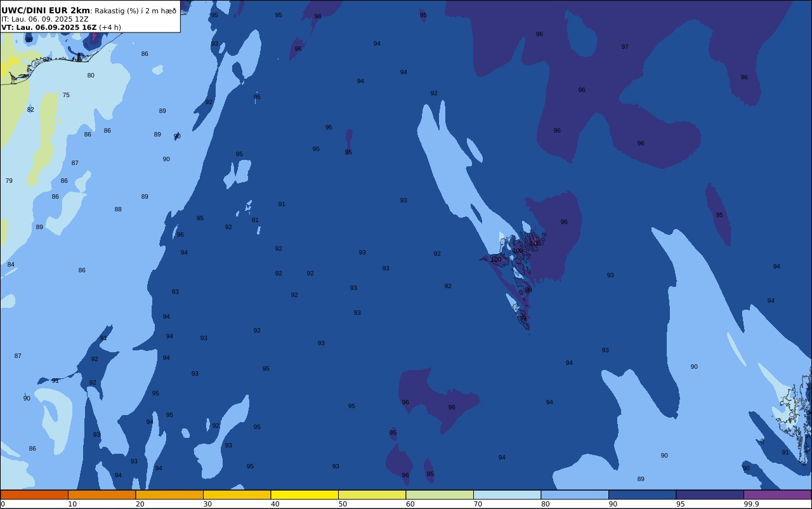Screen dimensions: 812x509
Task: Select the "75" humidity value on map
Action: coord(66,95)
